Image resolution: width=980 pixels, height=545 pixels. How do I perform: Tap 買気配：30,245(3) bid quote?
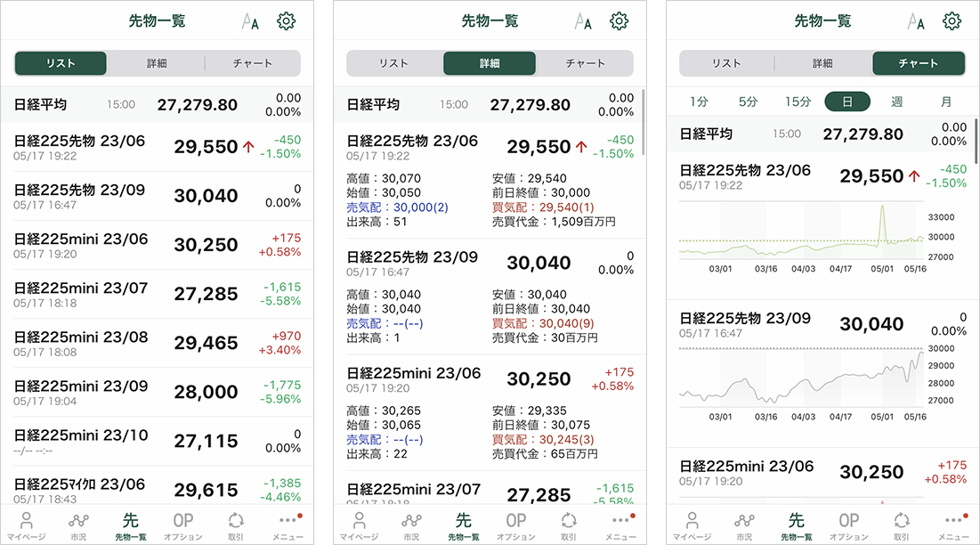[x=543, y=439]
